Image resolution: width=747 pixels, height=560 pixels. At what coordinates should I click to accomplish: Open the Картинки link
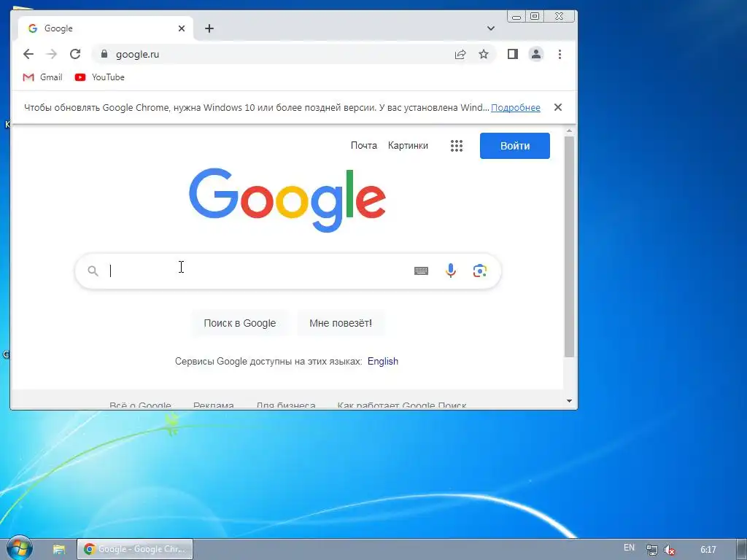408,146
